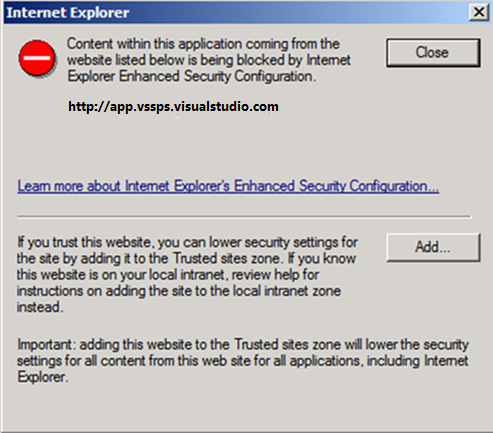Viewport: 493px width, 433px height.
Task: Click the Internet Explorer title bar
Action: pos(235,13)
